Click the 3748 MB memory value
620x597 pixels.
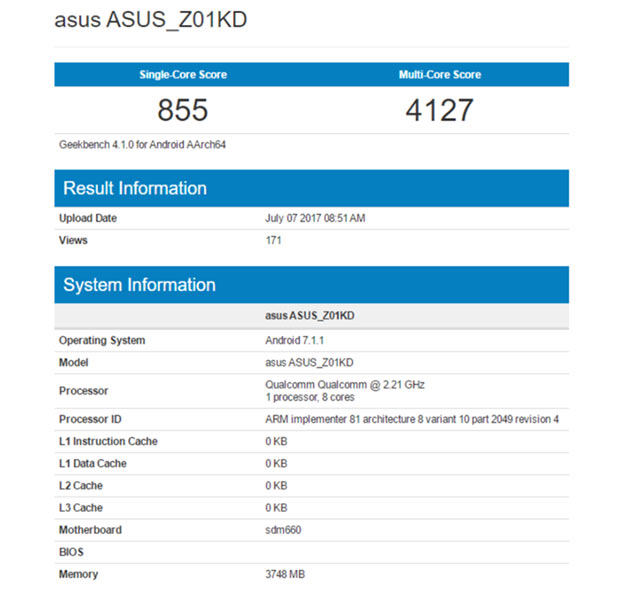coord(287,574)
